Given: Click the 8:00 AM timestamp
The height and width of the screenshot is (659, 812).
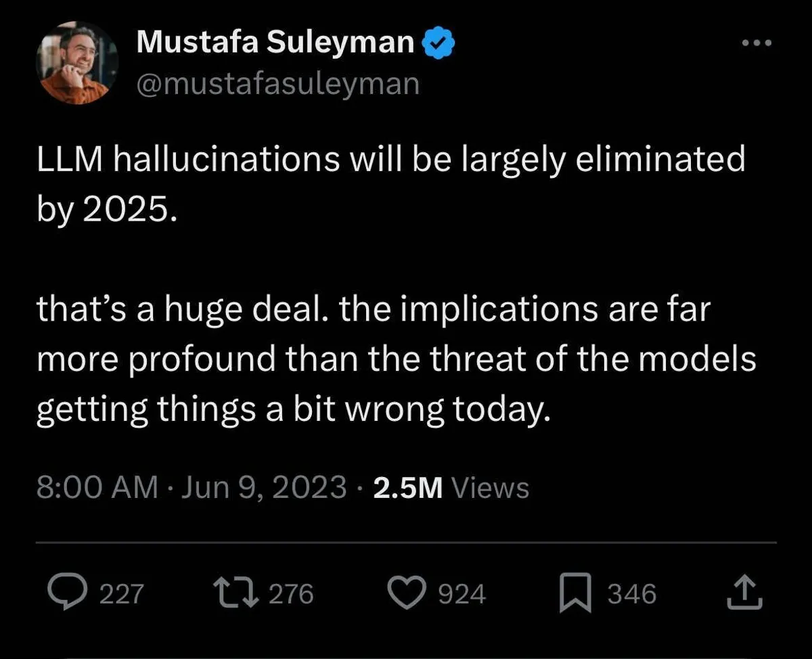Looking at the screenshot, I should (97, 487).
